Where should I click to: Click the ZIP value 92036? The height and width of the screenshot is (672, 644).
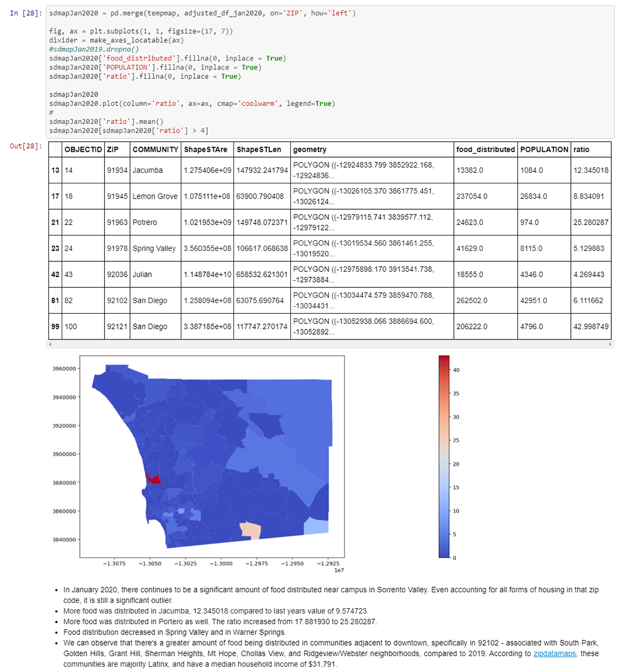coord(117,274)
